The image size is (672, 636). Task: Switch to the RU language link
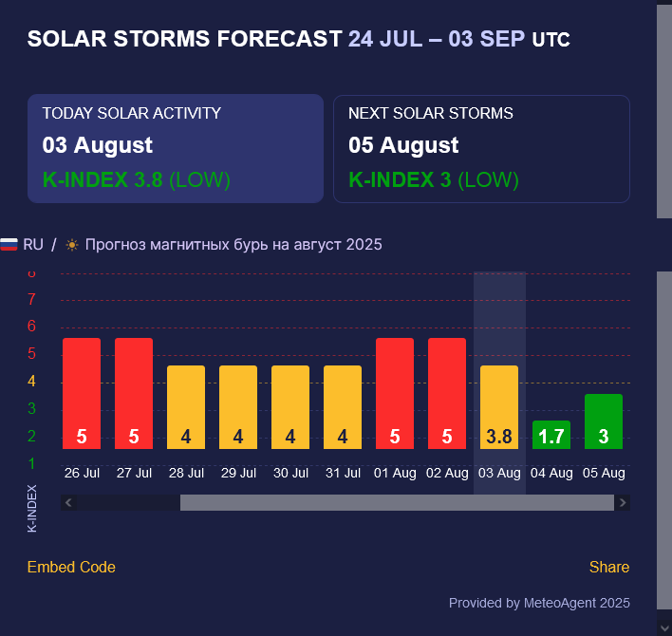(33, 245)
